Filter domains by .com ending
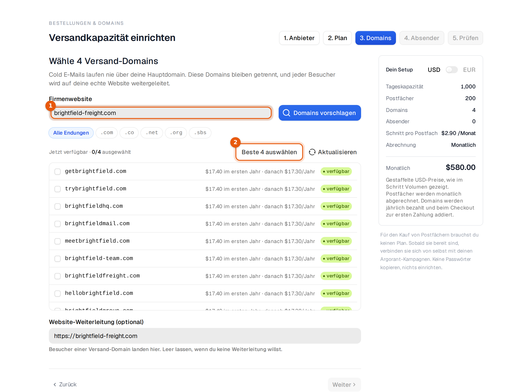532x392 pixels. 107,133
